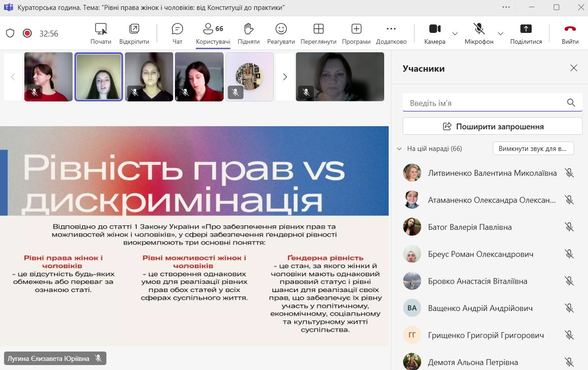Expand the Microphone options dropdown arrow
This screenshot has width=588, height=370.
point(500,34)
